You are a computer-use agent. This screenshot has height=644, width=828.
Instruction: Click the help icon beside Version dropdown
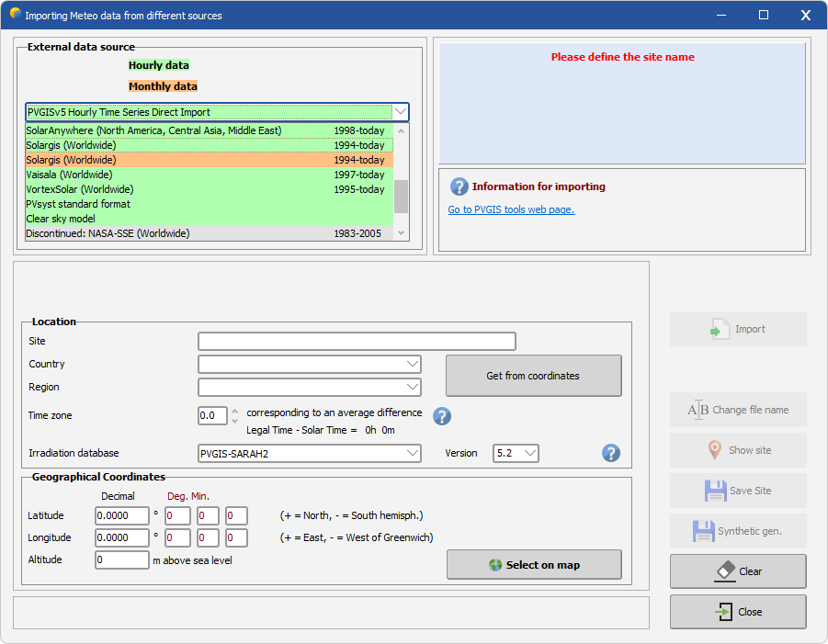pyautogui.click(x=611, y=453)
